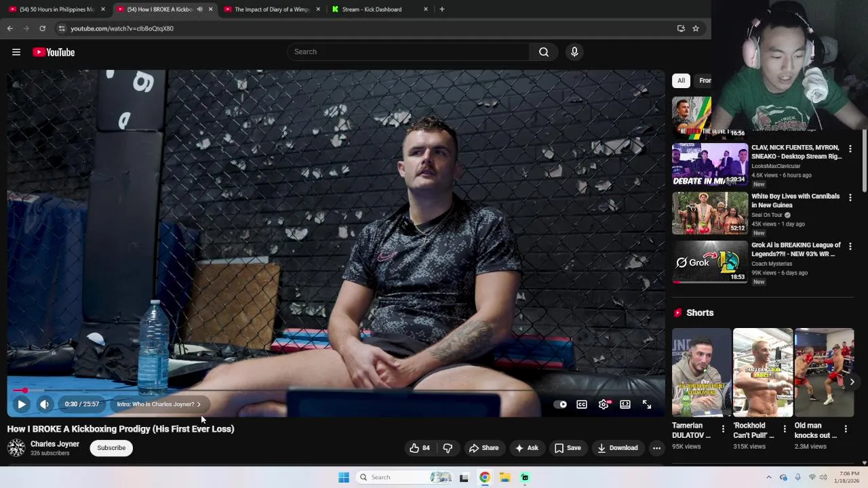The width and height of the screenshot is (868, 488).
Task: Subscribe to Charles Joyner
Action: point(111,448)
